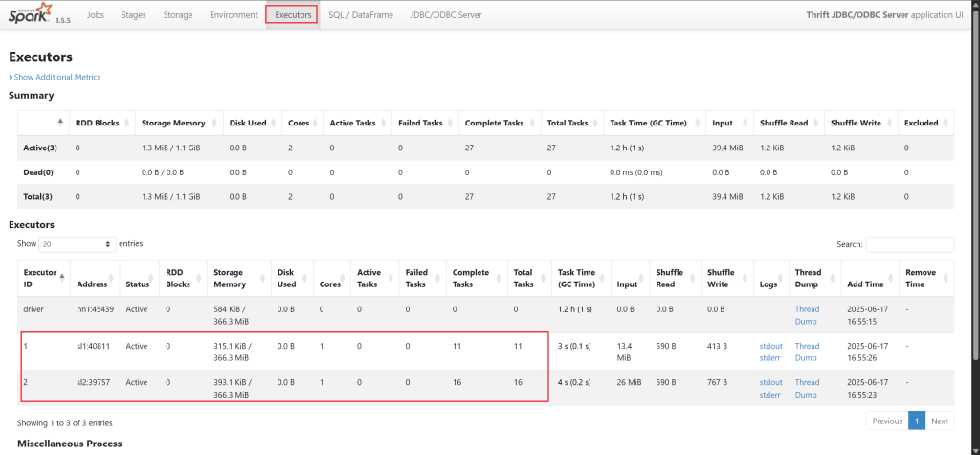Select page 1 in pagination
The image size is (980, 455).
pyautogui.click(x=917, y=421)
